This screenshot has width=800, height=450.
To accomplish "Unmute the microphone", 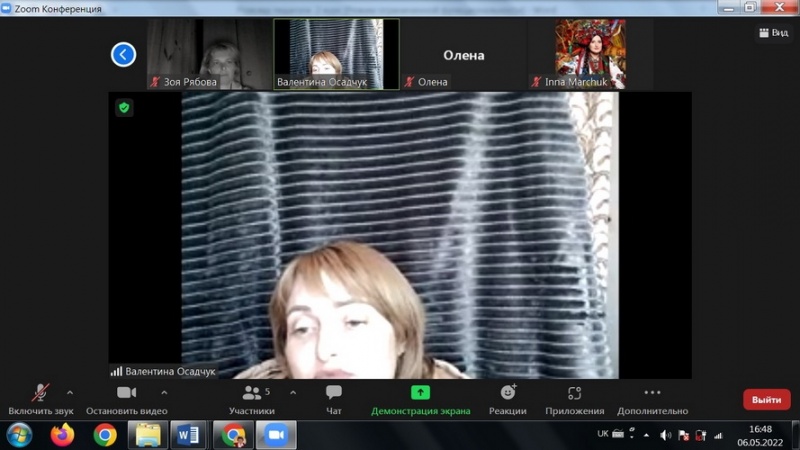I will 40,393.
